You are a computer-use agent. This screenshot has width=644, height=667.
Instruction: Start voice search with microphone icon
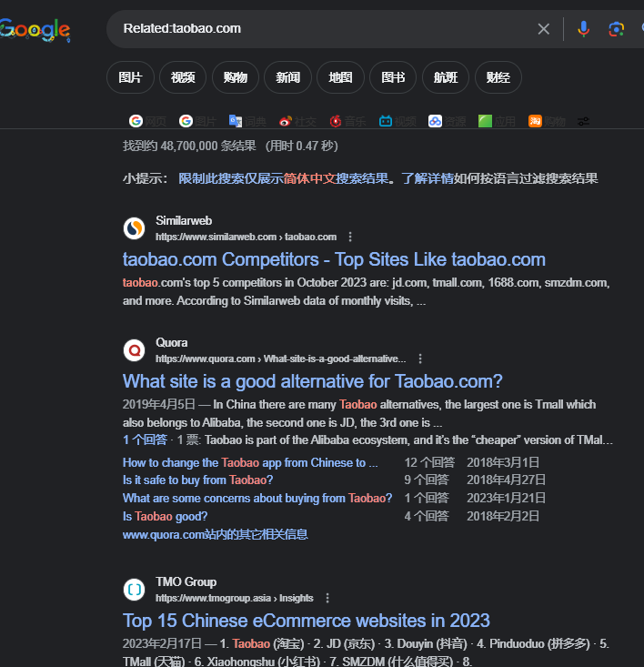583,29
